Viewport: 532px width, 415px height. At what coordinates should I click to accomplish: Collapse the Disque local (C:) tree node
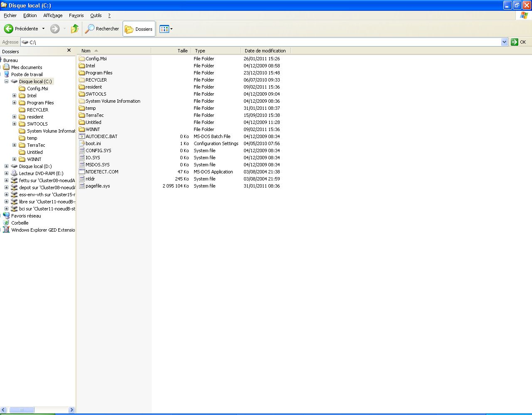tap(6, 82)
